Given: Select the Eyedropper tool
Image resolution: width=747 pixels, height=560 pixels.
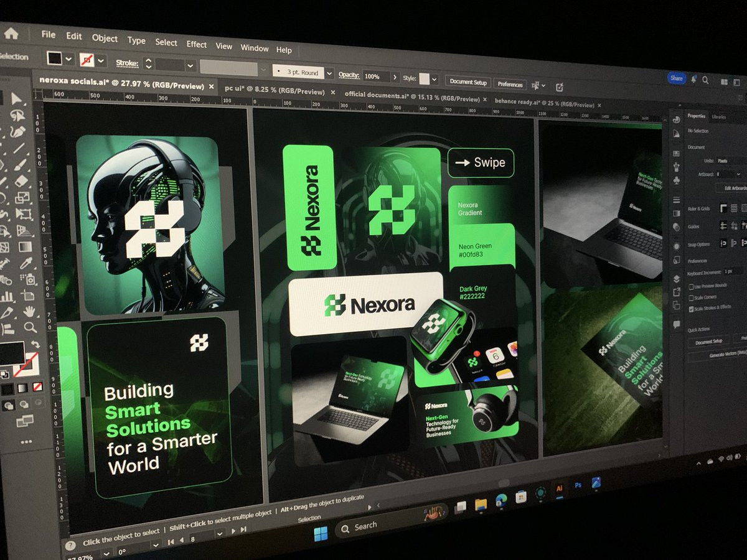Looking at the screenshot, I should tap(26, 263).
